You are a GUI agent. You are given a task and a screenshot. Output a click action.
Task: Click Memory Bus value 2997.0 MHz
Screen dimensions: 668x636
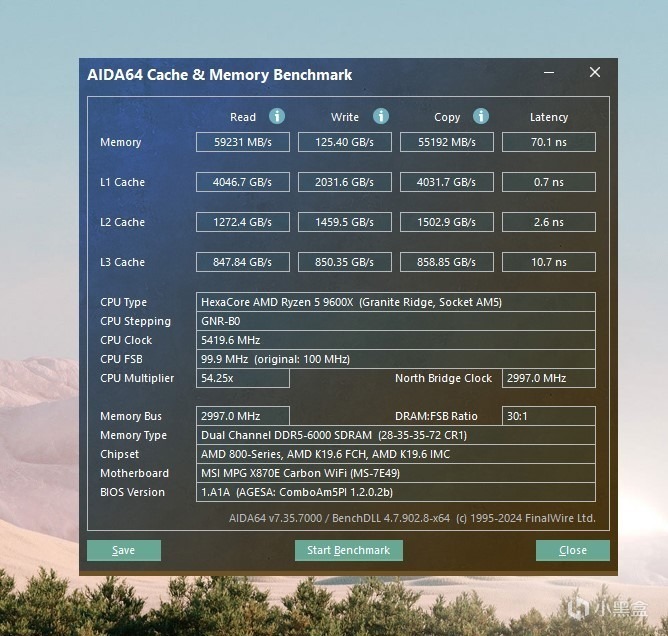click(243, 416)
